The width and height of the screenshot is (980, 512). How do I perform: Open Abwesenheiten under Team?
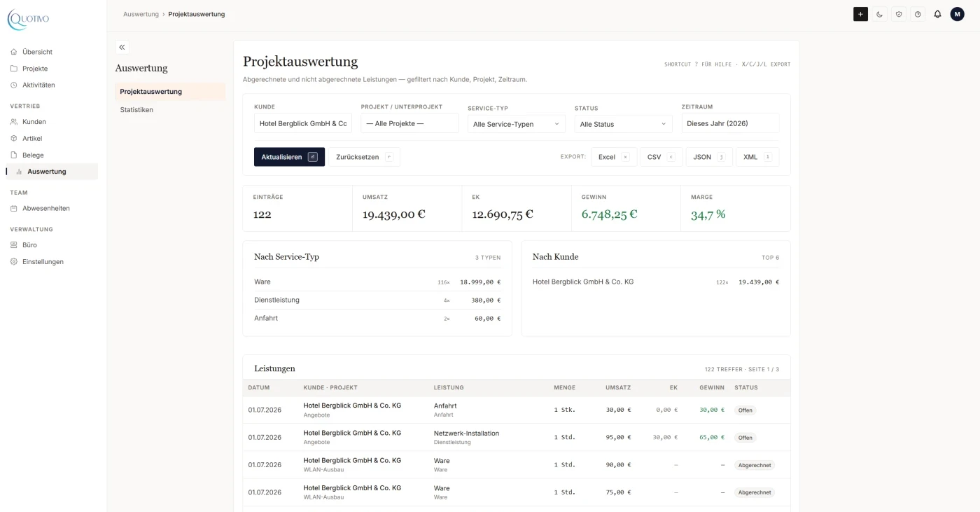(52, 208)
